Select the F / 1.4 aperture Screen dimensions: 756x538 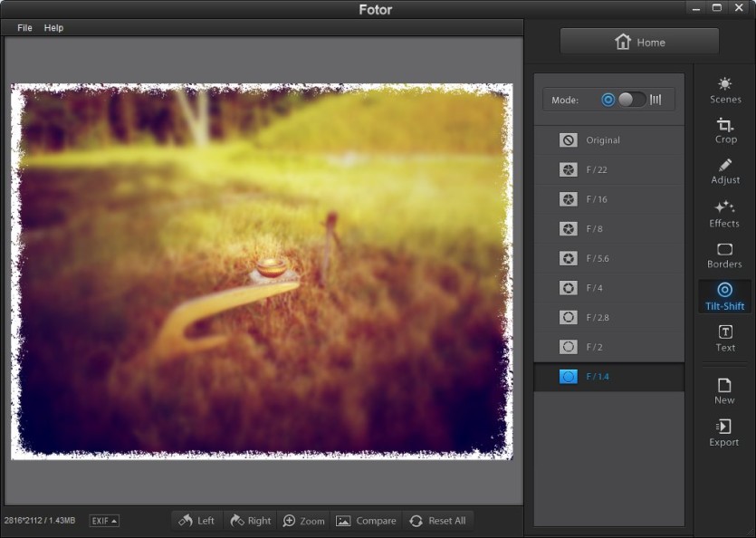point(609,377)
